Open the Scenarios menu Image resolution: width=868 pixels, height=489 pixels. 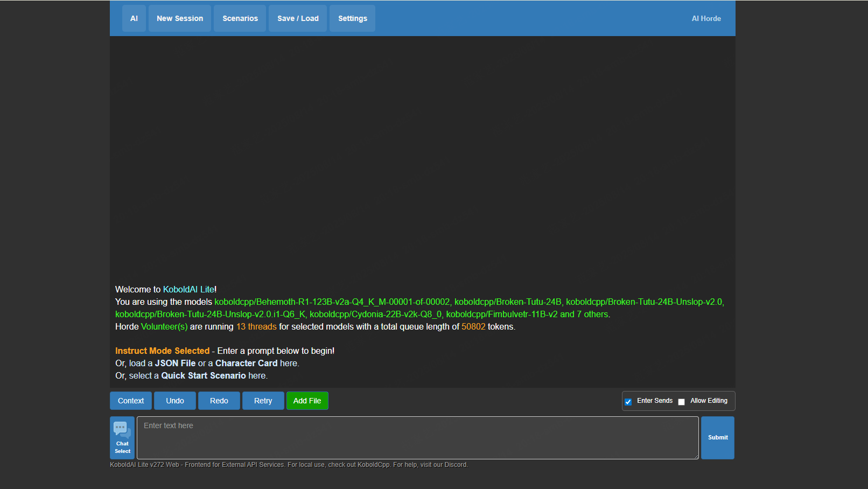(x=240, y=18)
